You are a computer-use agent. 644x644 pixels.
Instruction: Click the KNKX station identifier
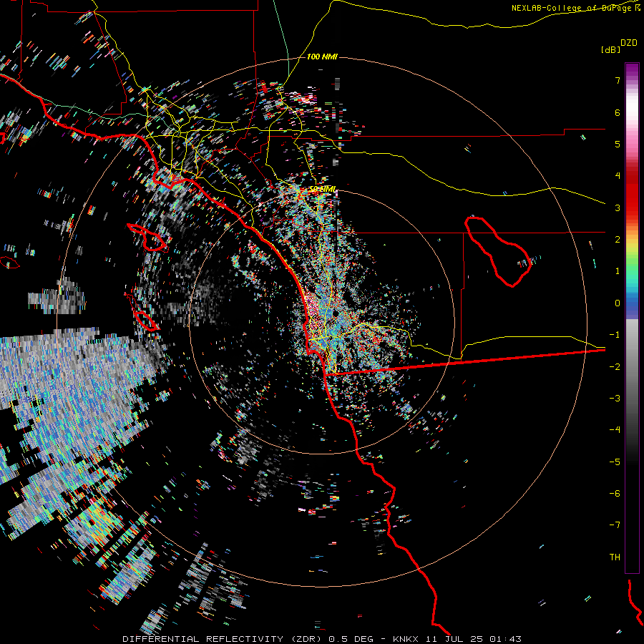(406, 639)
